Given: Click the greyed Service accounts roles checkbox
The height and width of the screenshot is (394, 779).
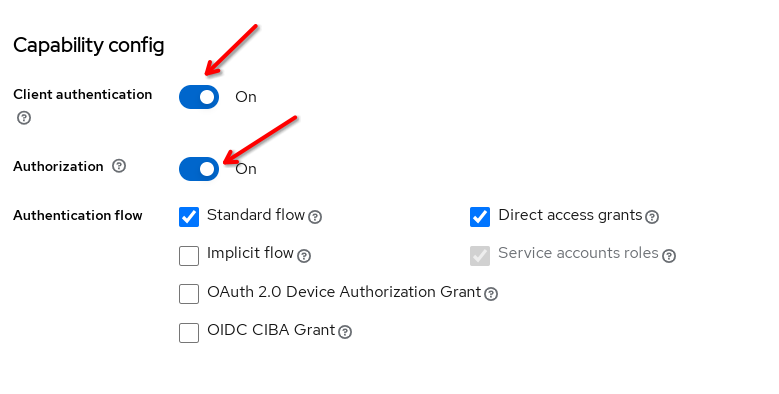Looking at the screenshot, I should [x=480, y=256].
